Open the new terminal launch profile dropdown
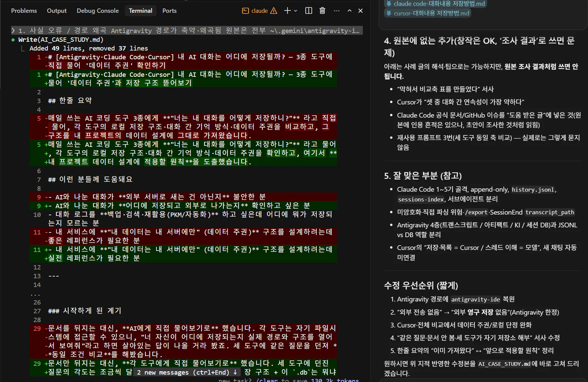The height and width of the screenshot is (382, 588). point(296,11)
